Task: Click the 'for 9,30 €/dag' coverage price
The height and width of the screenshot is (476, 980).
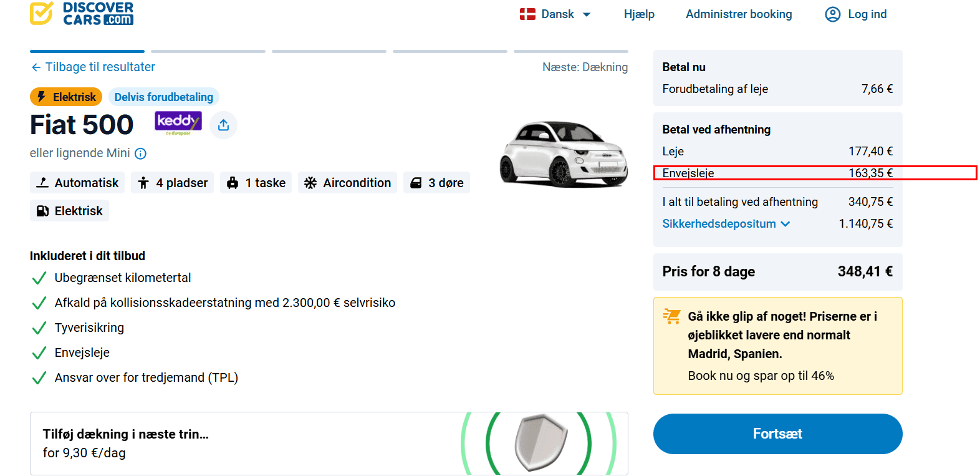Action: click(x=84, y=453)
